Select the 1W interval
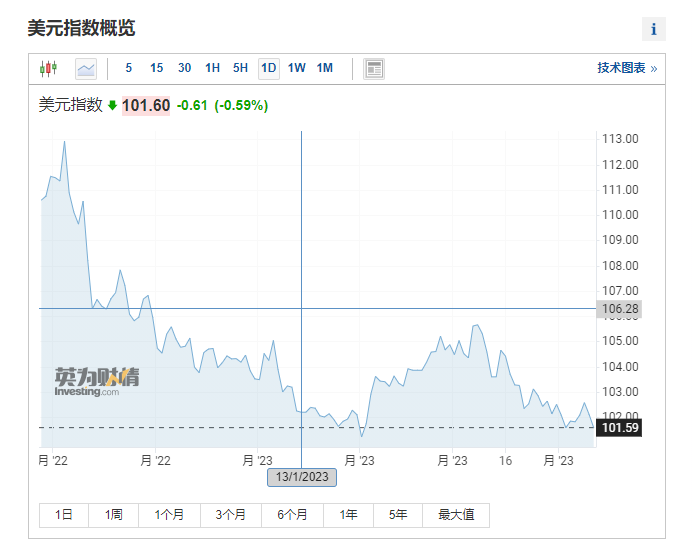The width and height of the screenshot is (692, 546). coord(297,68)
